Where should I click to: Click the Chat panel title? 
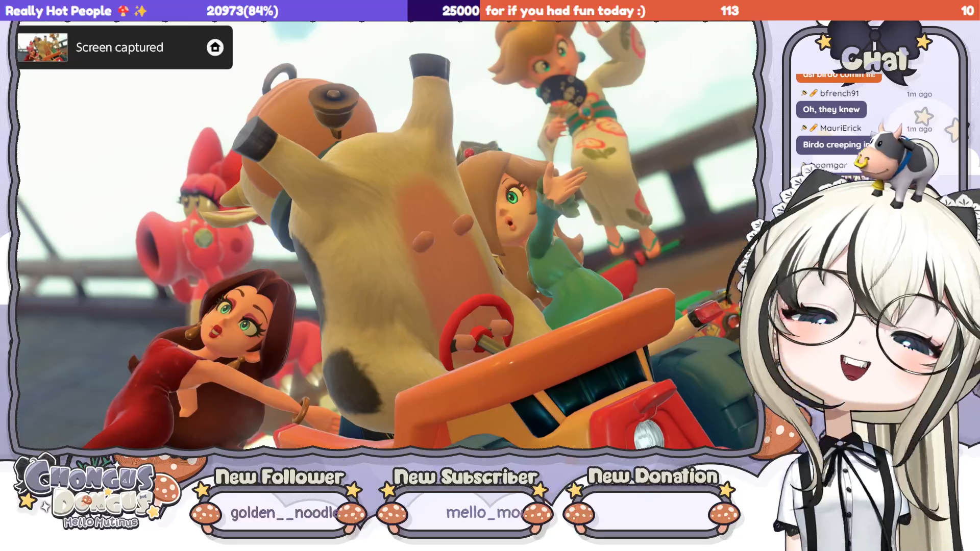point(874,59)
